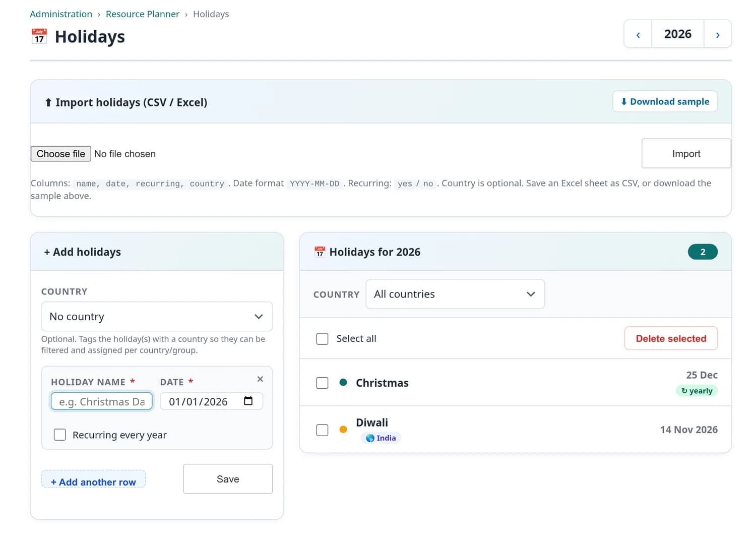Screen dimensions: 756x539
Task: Click the date field showing 01/01/2026
Action: 212,401
